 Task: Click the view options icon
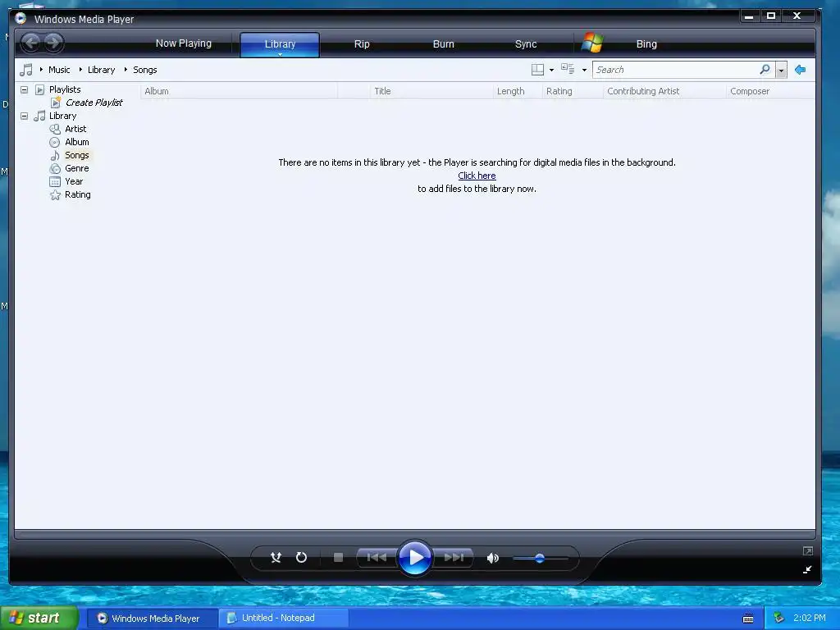click(568, 69)
